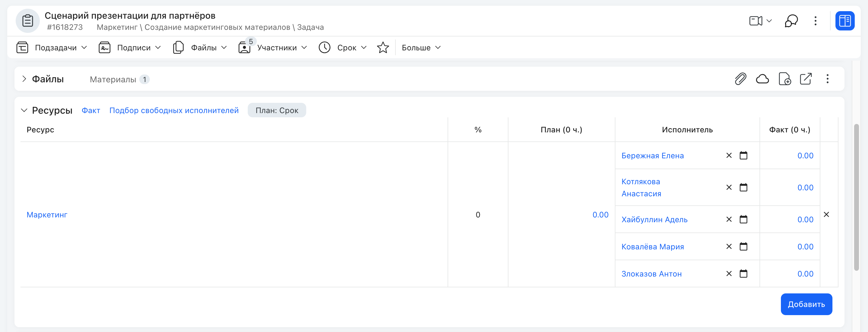Open Бережная Елена profile link

pyautogui.click(x=653, y=156)
